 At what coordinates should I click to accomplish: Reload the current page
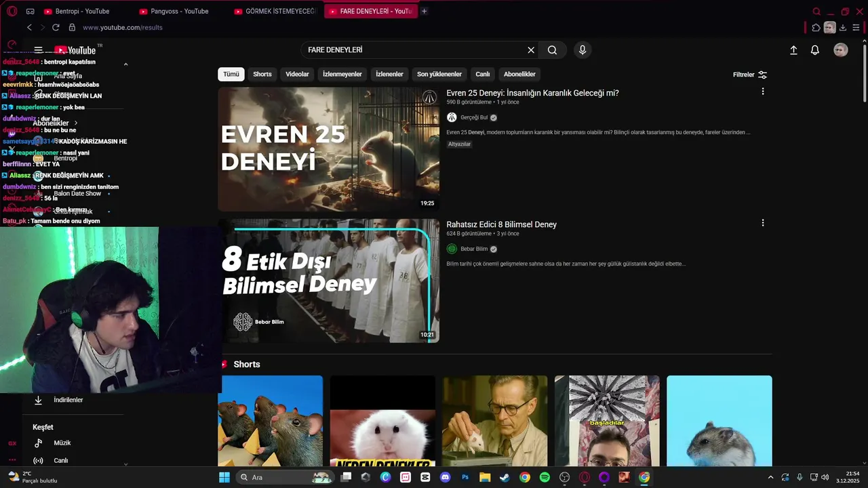(x=56, y=27)
